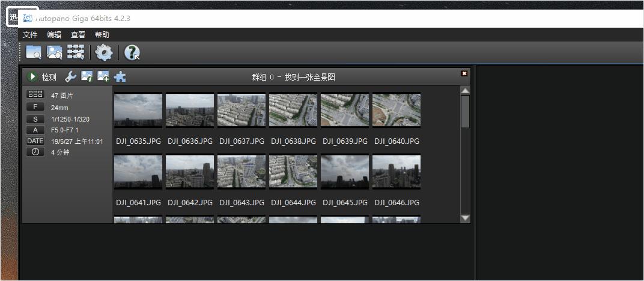Click the 1/1250-1/320 shutter value

click(x=70, y=119)
